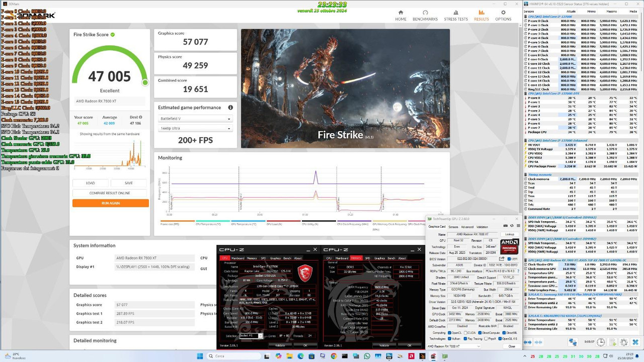
Task: Open the AMD Software taskbar icon
Action: coord(411,356)
